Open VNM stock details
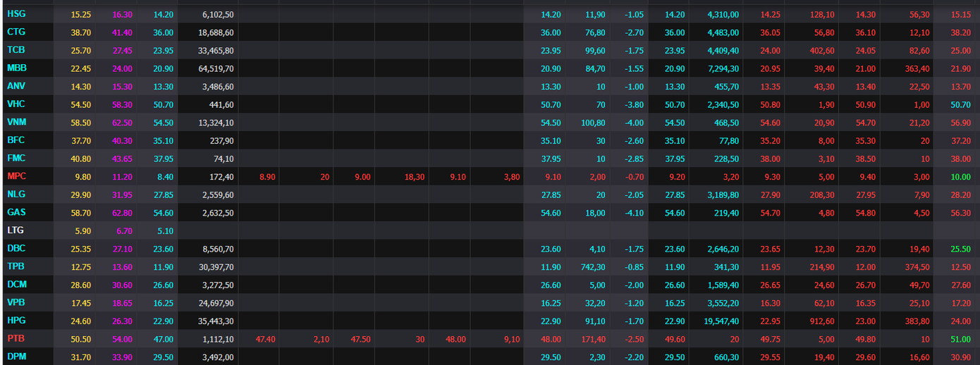The image size is (980, 365). [x=17, y=122]
